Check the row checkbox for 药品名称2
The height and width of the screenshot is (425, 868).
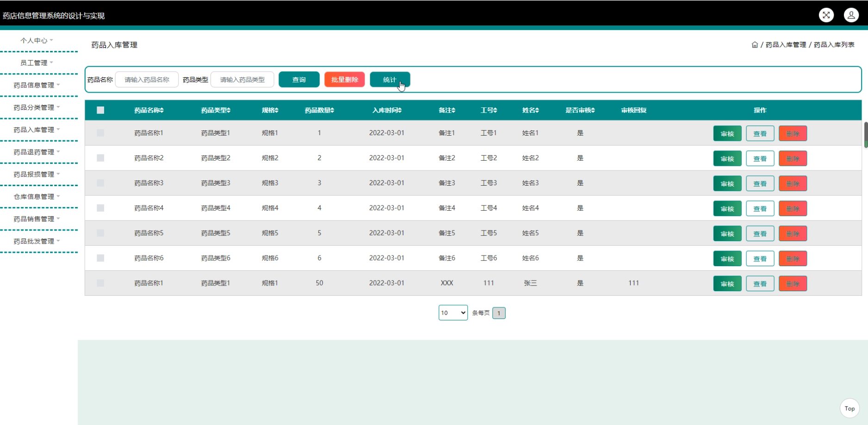pos(100,158)
